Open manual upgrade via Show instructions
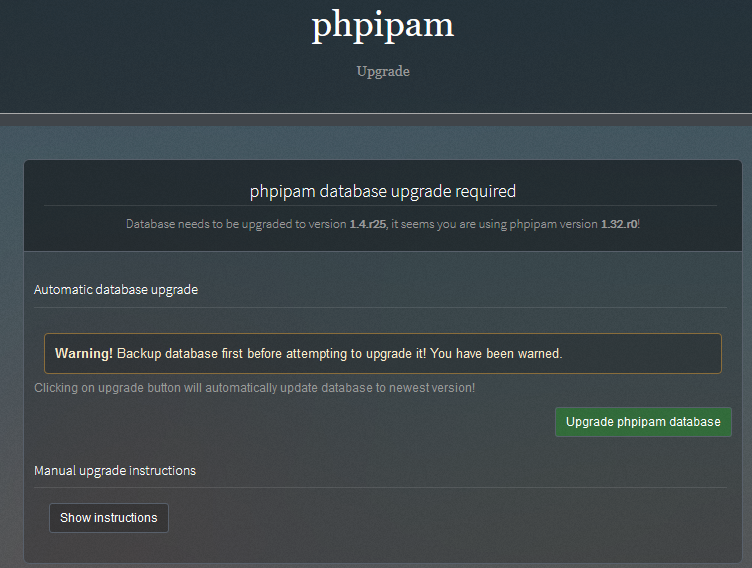The width and height of the screenshot is (752, 568). (109, 518)
